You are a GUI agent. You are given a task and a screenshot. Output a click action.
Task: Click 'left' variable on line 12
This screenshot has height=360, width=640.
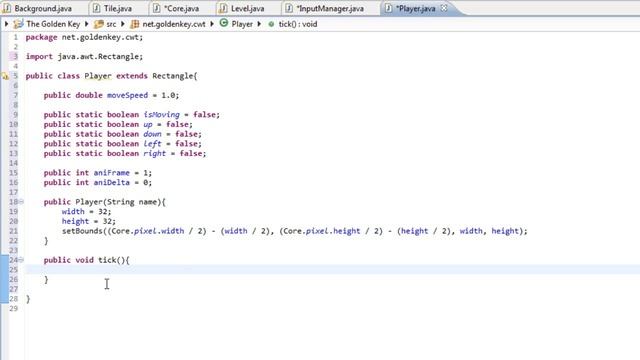[x=152, y=144]
